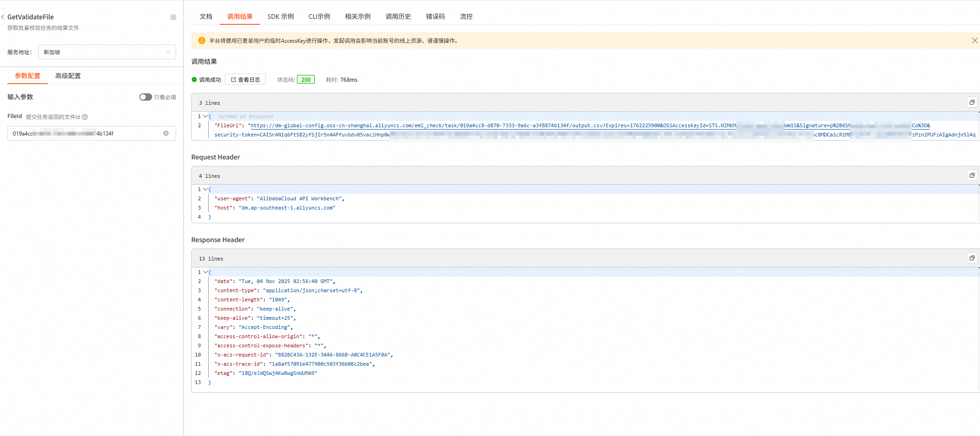Click the x-acs-trace-id header line

coord(295,364)
